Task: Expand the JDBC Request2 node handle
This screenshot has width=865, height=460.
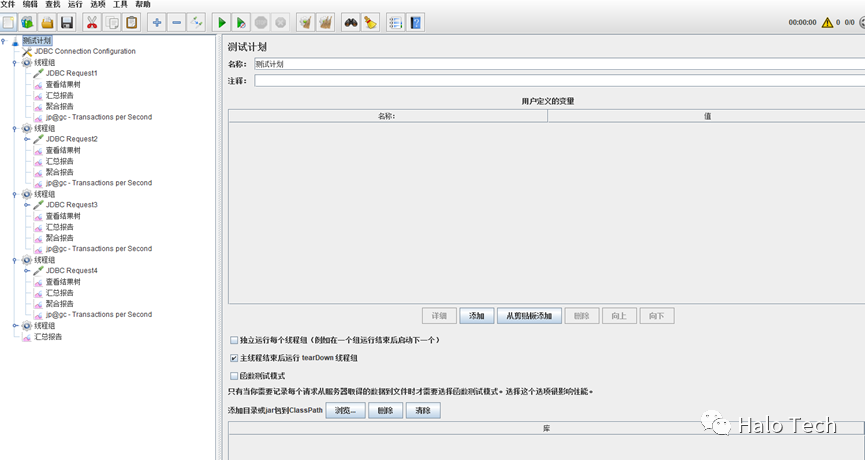Action: (26, 139)
